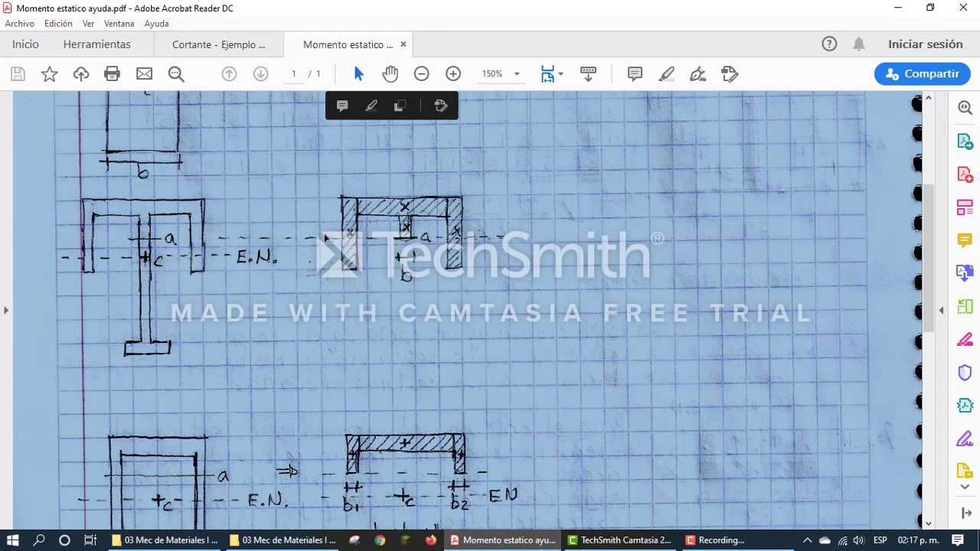Zoom out with the minus button
Viewport: 980px width, 551px height.
coord(421,74)
